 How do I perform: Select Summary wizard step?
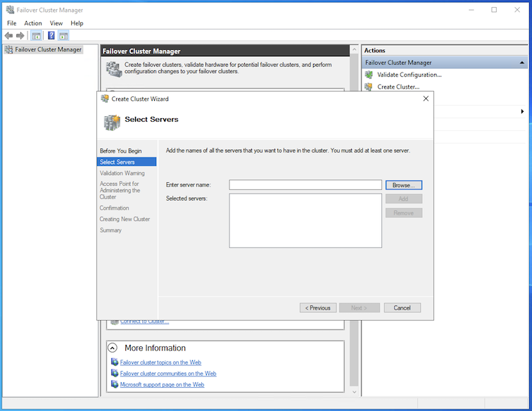point(110,230)
